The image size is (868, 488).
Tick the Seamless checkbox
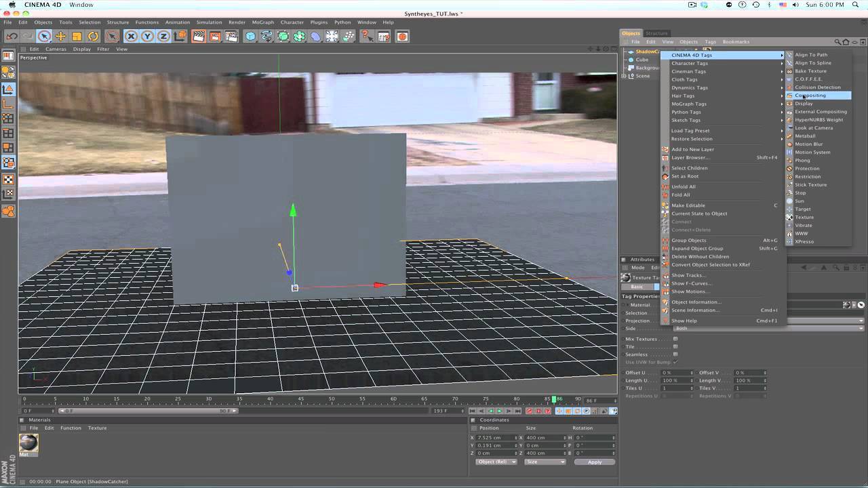pos(675,354)
